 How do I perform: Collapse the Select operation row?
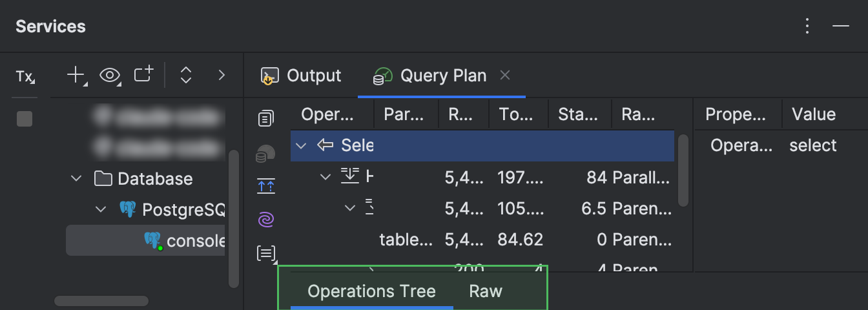(301, 145)
